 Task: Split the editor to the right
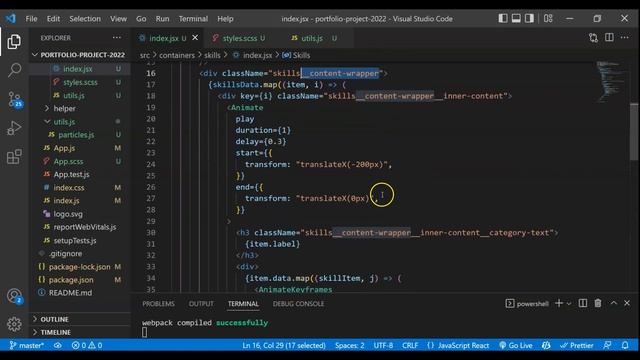click(609, 38)
